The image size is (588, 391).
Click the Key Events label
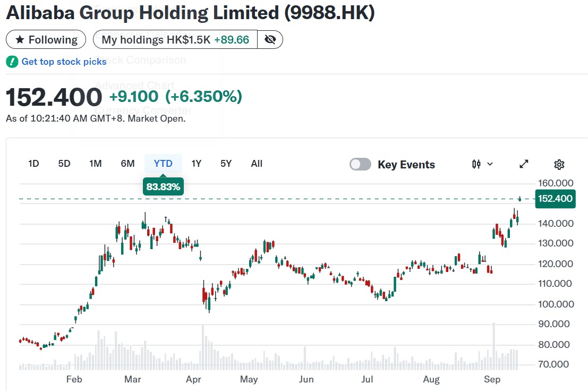[406, 165]
